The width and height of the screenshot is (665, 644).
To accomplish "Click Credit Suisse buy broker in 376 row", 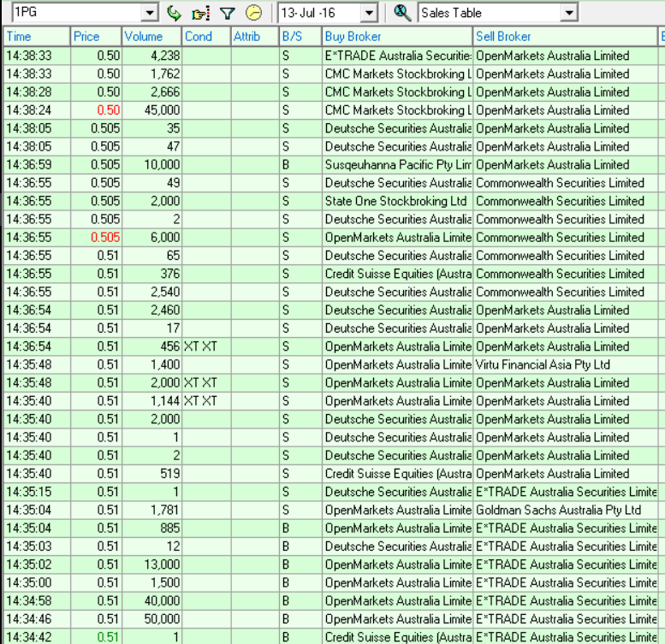I will [397, 274].
